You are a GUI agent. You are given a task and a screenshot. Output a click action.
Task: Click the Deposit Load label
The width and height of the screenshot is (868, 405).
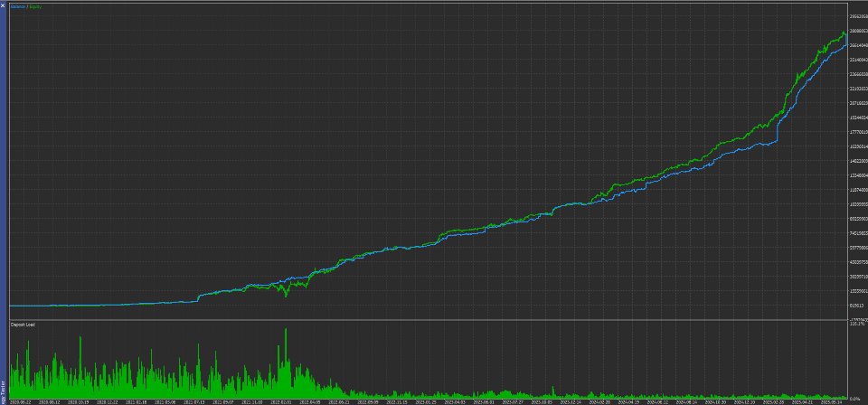[23, 325]
